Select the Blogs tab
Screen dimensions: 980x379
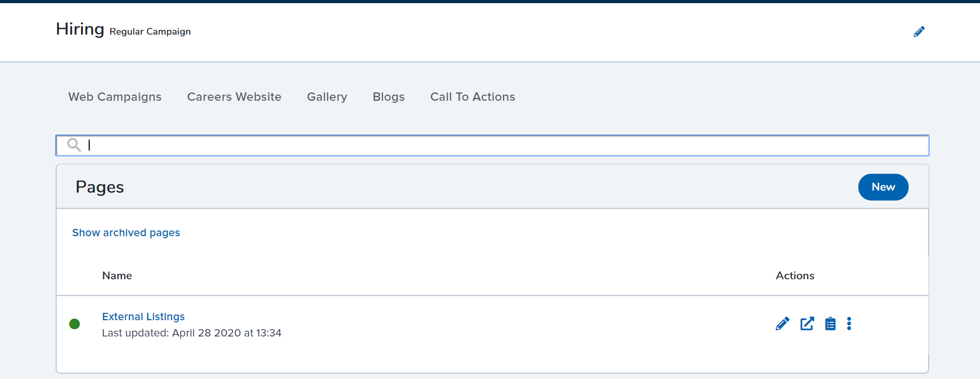(x=389, y=97)
